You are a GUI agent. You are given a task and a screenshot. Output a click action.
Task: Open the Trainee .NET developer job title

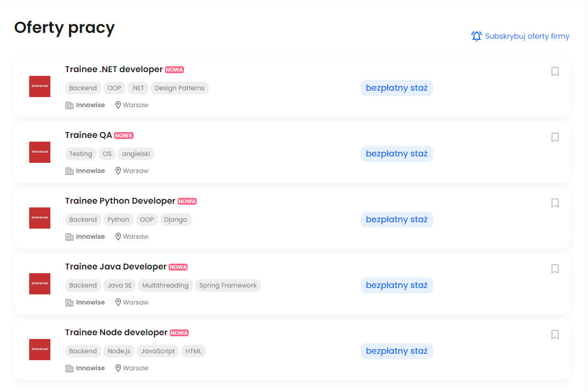tap(113, 69)
